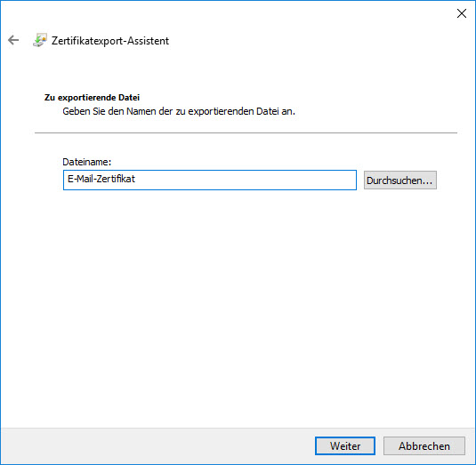Continue with the Weiter button
This screenshot has width=476, height=465.
(345, 445)
